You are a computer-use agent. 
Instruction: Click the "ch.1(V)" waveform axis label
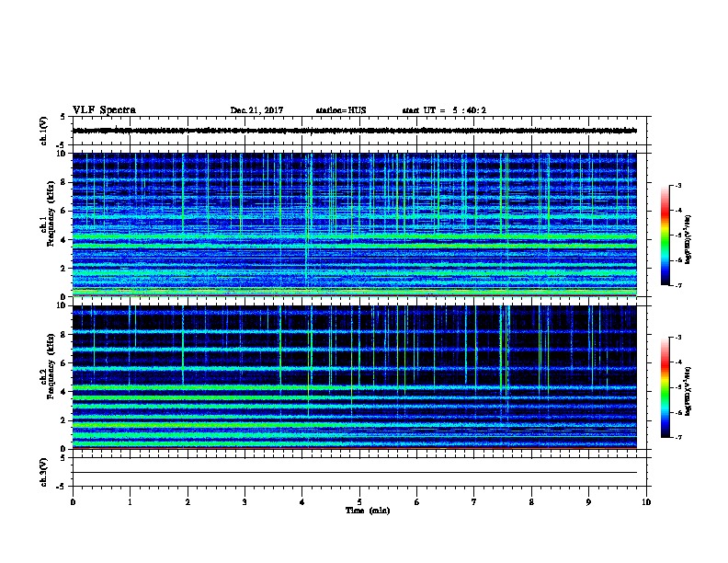[x=43, y=131]
